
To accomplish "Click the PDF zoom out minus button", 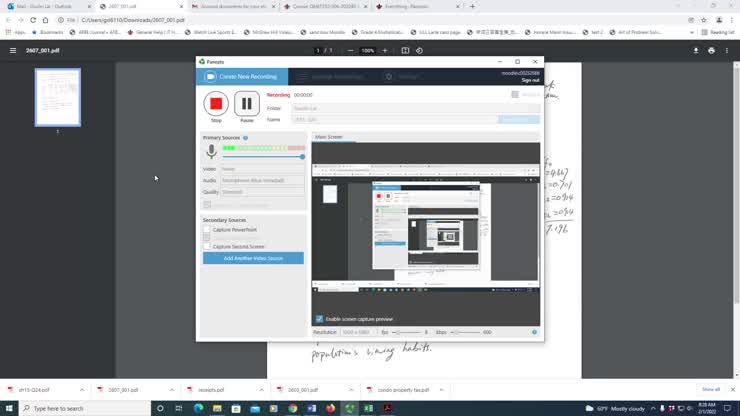I will point(350,50).
